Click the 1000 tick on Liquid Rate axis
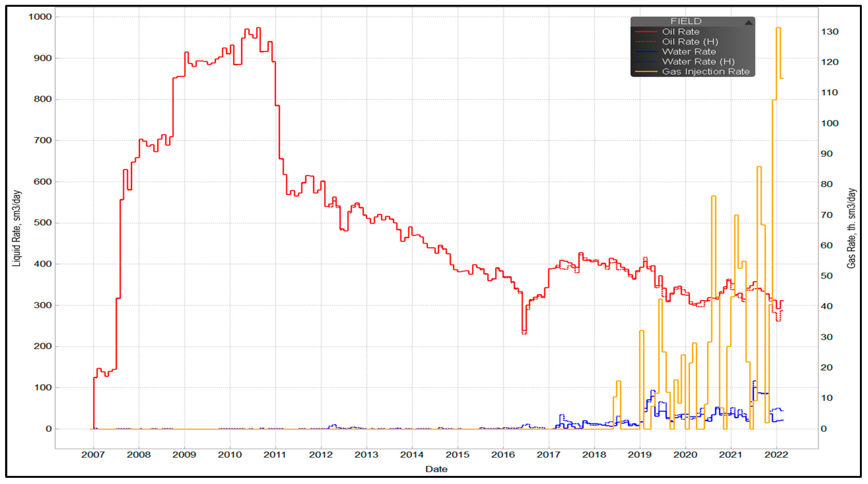 (40, 16)
